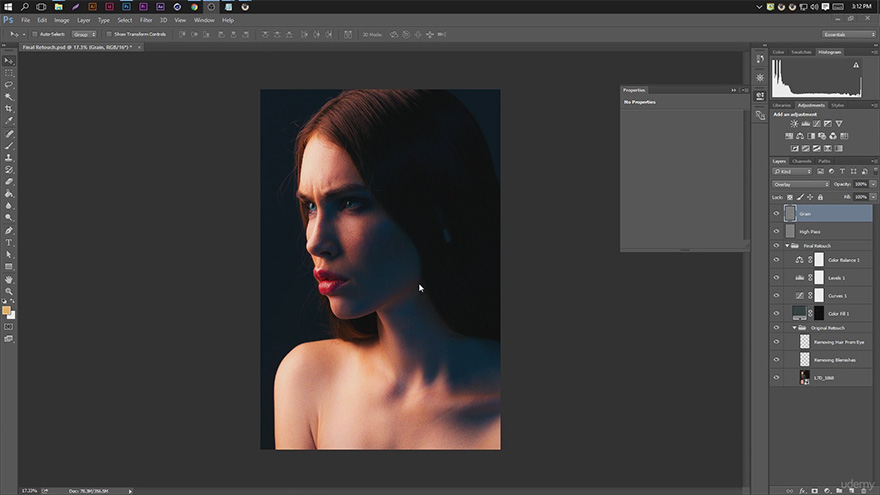Select the Lasso tool
This screenshot has width=880, height=495.
[8, 85]
